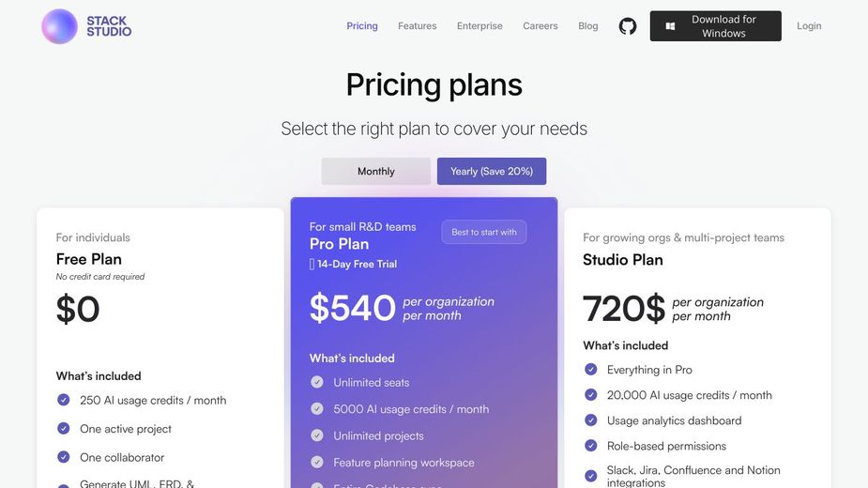This screenshot has width=868, height=488.
Task: Click checkmark next to Usage analytics dashboard
Action: click(x=590, y=420)
